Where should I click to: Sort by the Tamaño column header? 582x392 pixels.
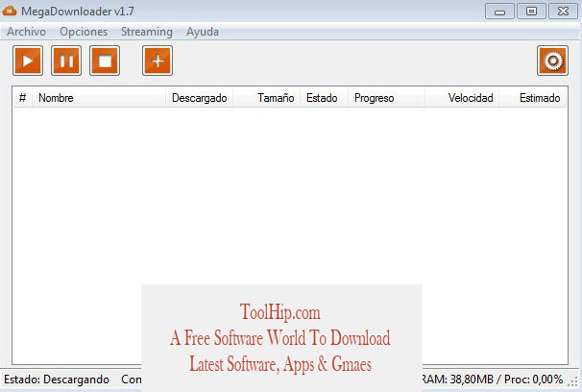(266, 98)
